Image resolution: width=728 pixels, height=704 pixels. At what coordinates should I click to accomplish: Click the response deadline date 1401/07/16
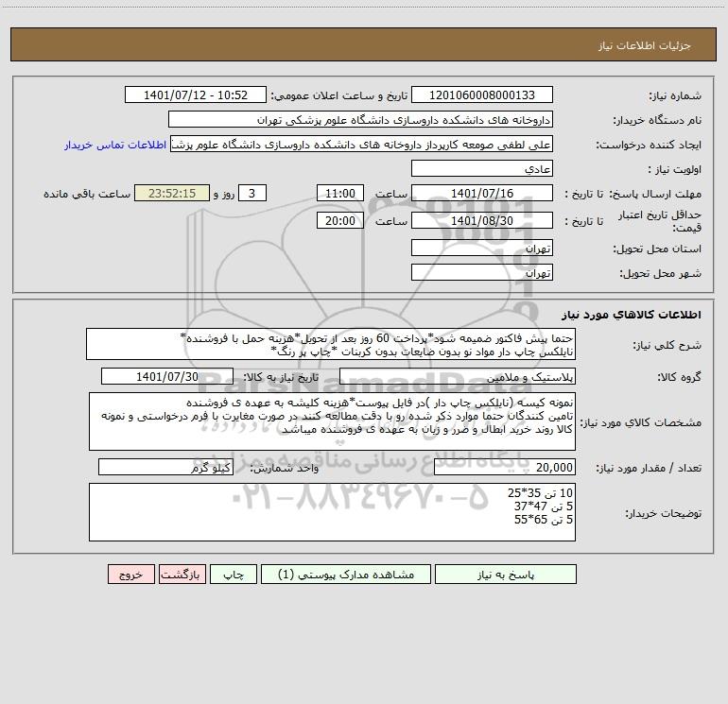(x=482, y=193)
